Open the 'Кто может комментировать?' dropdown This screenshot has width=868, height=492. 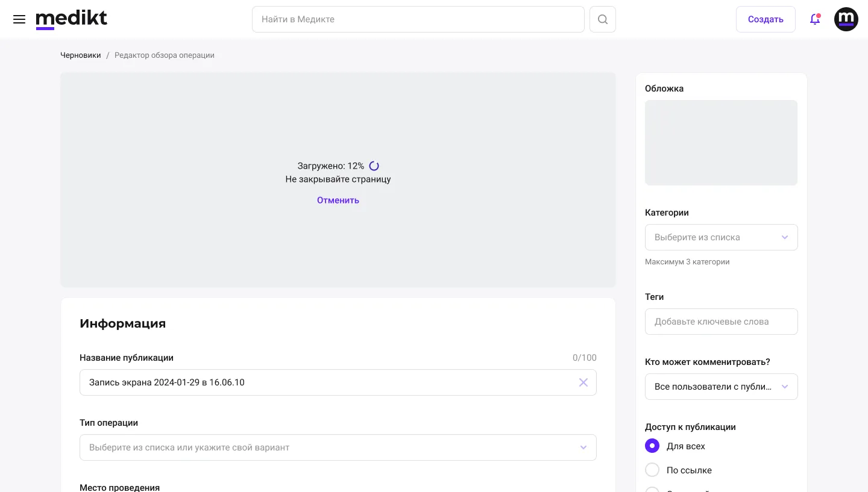coord(722,387)
